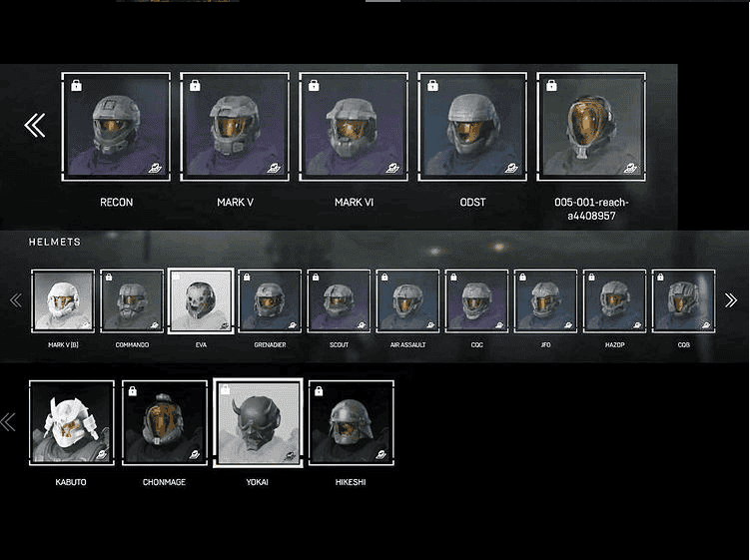Select the MARK VI helmet thumbnail
This screenshot has width=750, height=560.
[354, 127]
